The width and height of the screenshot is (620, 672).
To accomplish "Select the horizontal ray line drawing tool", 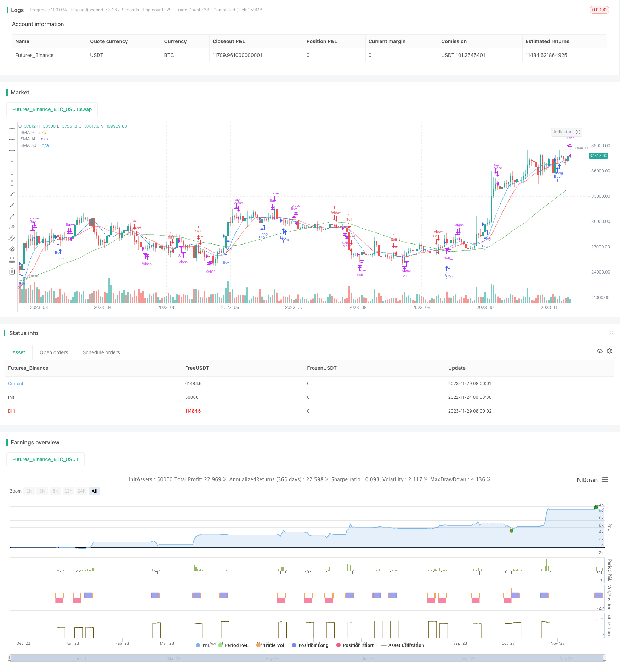I will pos(12,139).
